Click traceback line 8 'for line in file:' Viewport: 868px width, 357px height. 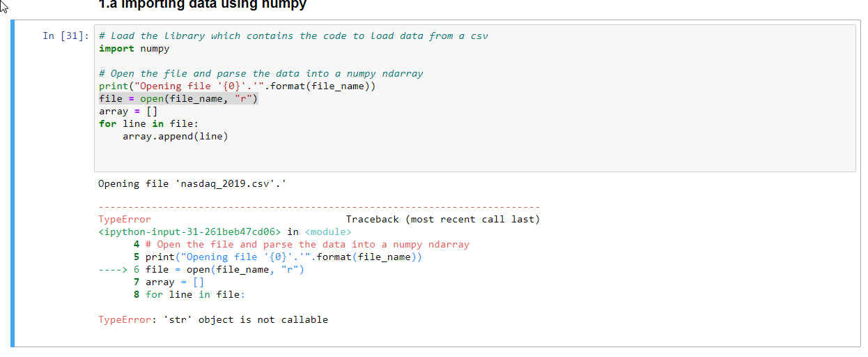(x=189, y=295)
